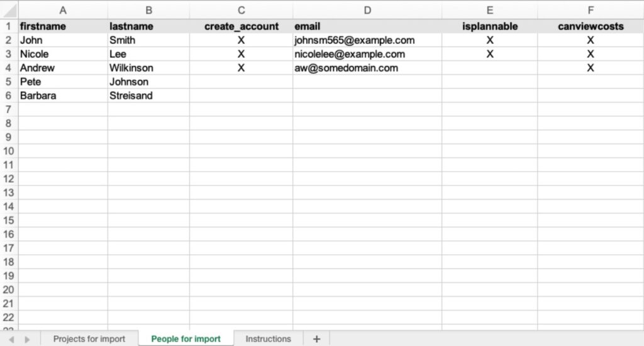Select the Streisand lastname cell
644x346 pixels.
(148, 96)
